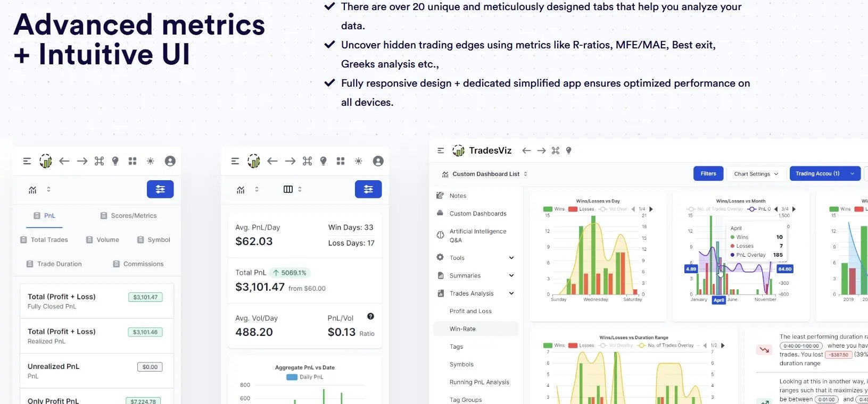The image size is (868, 404).
Task: Switch to the Trade Duration tab
Action: coord(54,264)
